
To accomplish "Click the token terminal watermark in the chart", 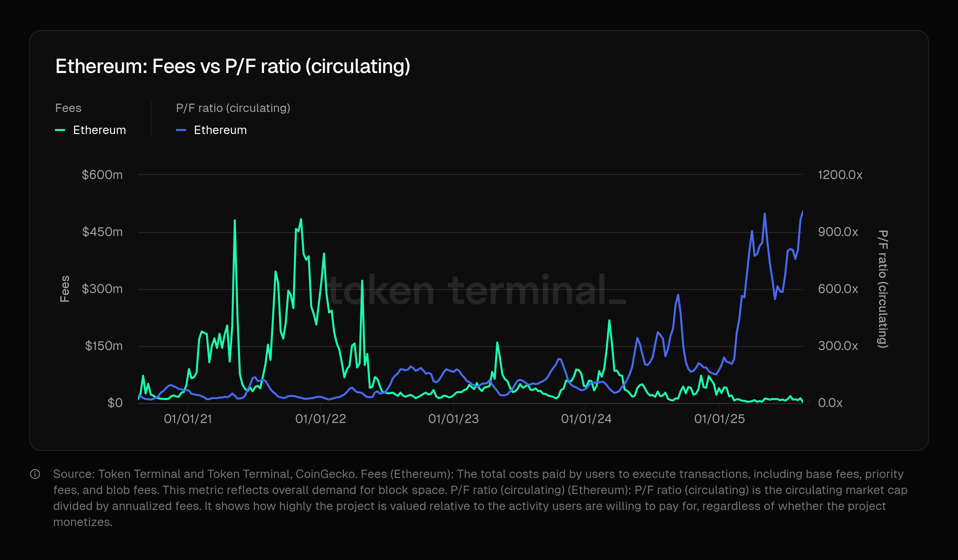I will [x=475, y=290].
